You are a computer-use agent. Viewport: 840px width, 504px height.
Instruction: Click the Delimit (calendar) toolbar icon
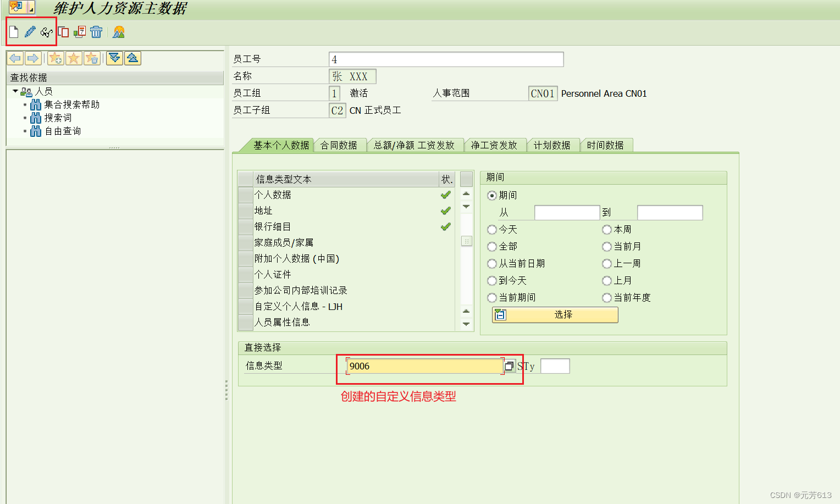point(80,32)
